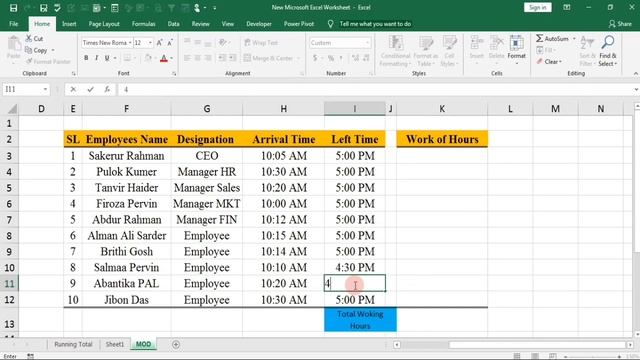Click the touch/mouse mode icon in title bar
Screen dimensions: 640x360
pyautogui.click(x=197, y=8)
